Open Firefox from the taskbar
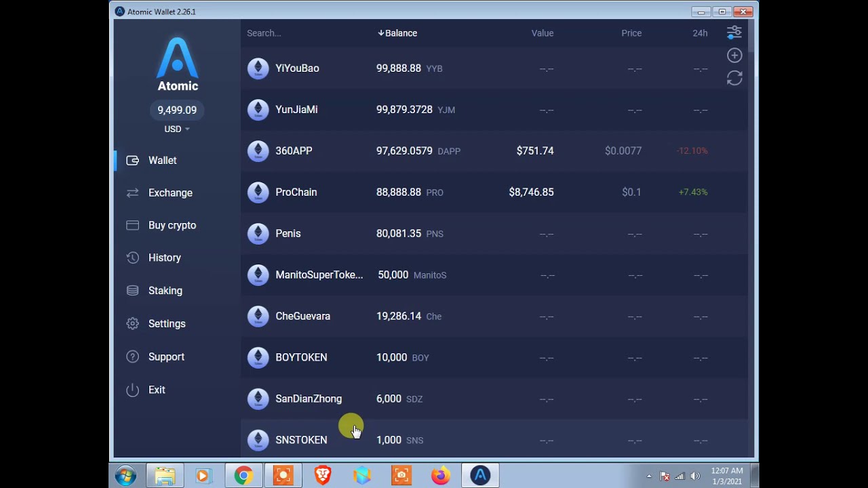 click(x=440, y=476)
